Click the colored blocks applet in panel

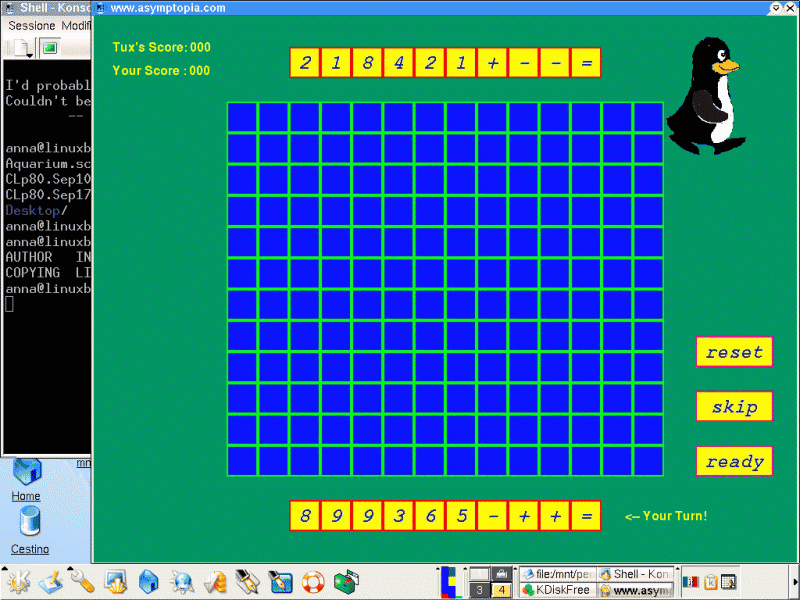pos(448,582)
